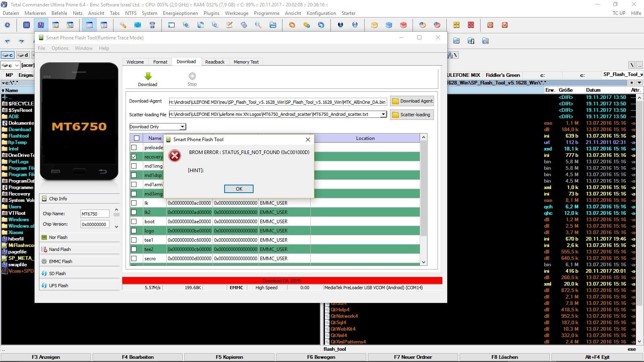Click the Chip Name field showing MT6750

pyautogui.click(x=95, y=214)
